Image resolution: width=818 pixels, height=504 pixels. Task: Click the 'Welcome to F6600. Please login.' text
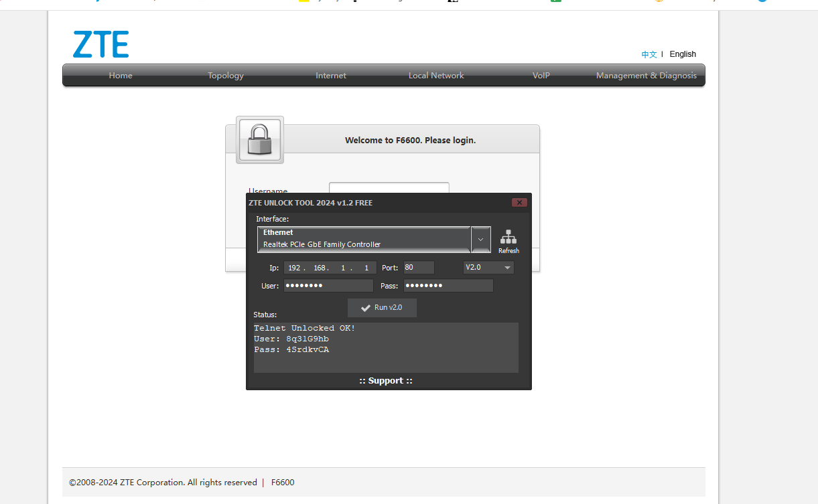click(x=410, y=141)
